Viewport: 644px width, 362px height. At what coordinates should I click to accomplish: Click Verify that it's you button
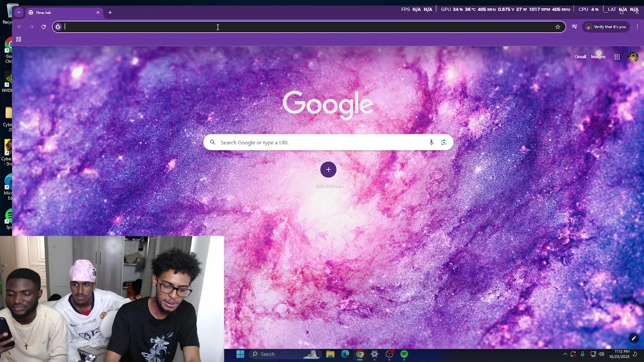(x=606, y=27)
